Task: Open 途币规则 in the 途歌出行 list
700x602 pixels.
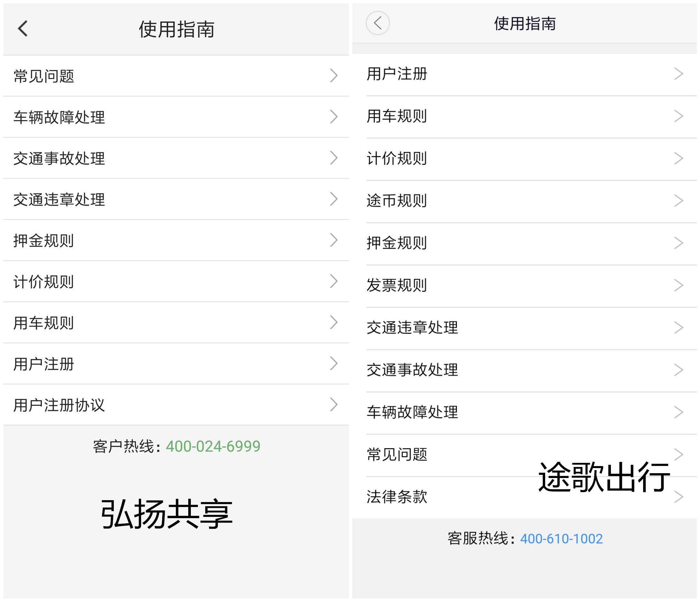Action: pos(524,201)
